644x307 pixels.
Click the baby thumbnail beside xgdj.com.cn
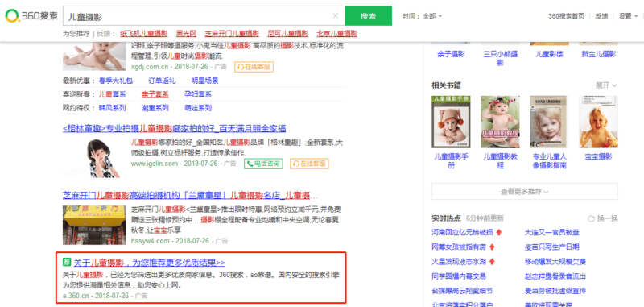[x=94, y=56]
